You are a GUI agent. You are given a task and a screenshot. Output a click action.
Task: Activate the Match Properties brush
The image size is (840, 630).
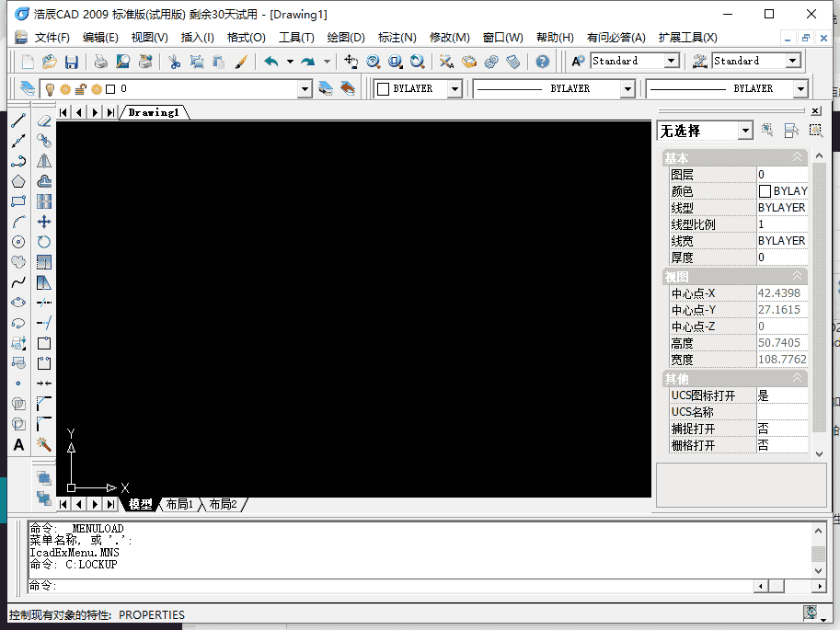click(x=239, y=62)
